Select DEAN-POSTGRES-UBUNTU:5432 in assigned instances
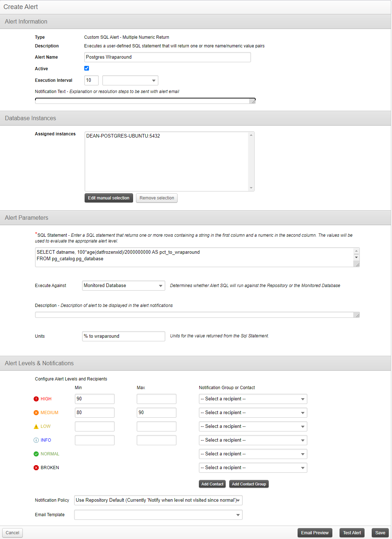392x539 pixels. click(x=123, y=136)
